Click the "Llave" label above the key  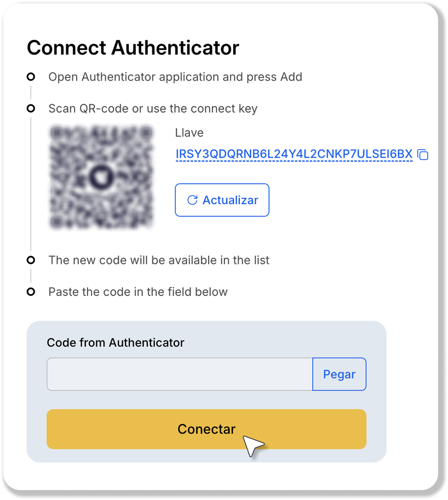(x=189, y=133)
